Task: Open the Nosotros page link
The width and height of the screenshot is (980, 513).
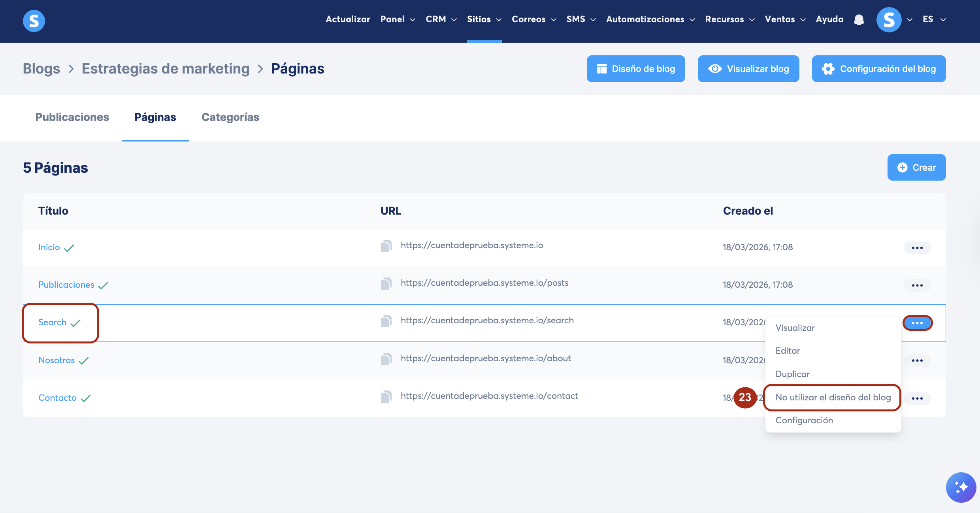Action: click(57, 360)
